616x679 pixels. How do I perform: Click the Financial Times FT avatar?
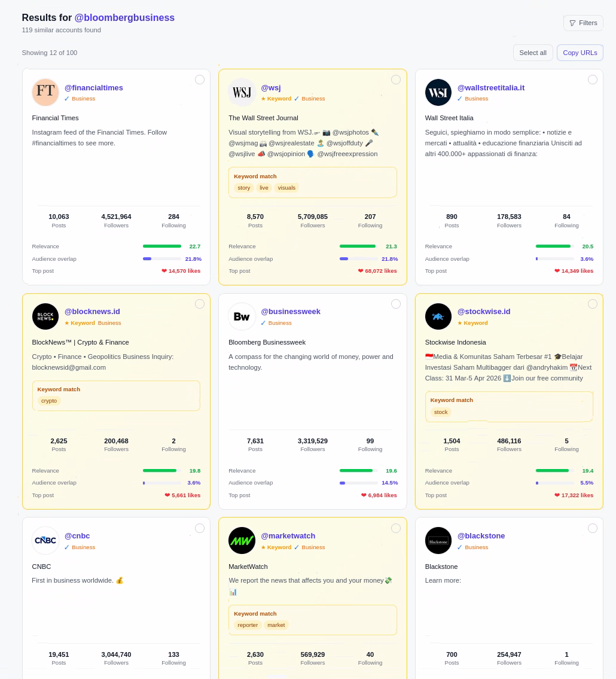[45, 92]
